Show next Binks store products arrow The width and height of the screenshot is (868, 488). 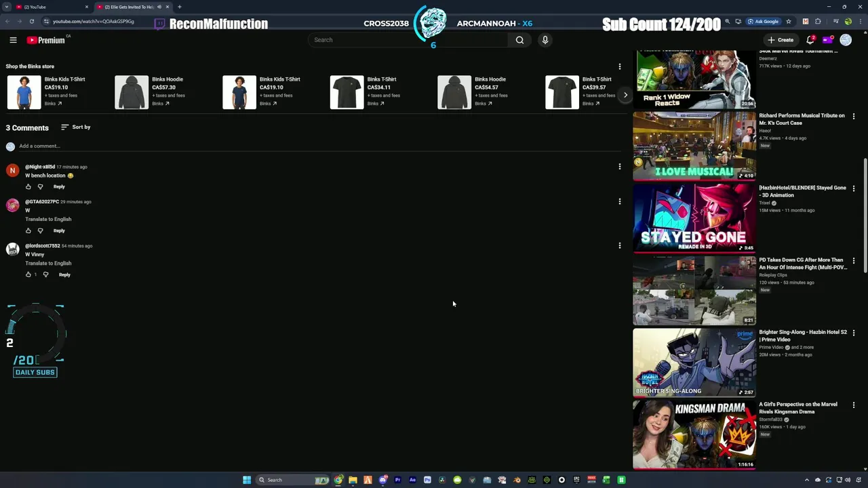pyautogui.click(x=625, y=95)
